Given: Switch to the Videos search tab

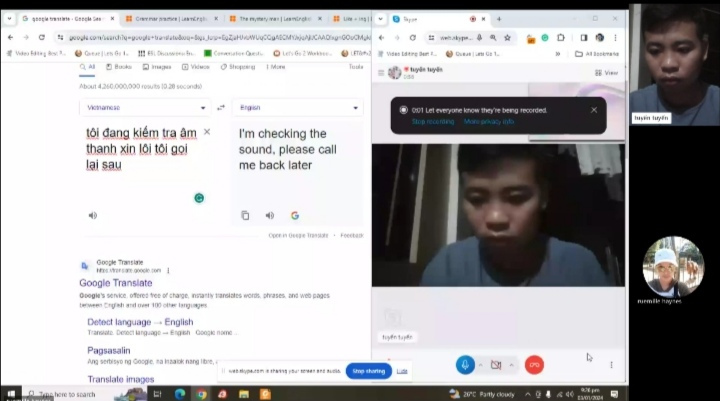Looking at the screenshot, I should tap(195, 67).
